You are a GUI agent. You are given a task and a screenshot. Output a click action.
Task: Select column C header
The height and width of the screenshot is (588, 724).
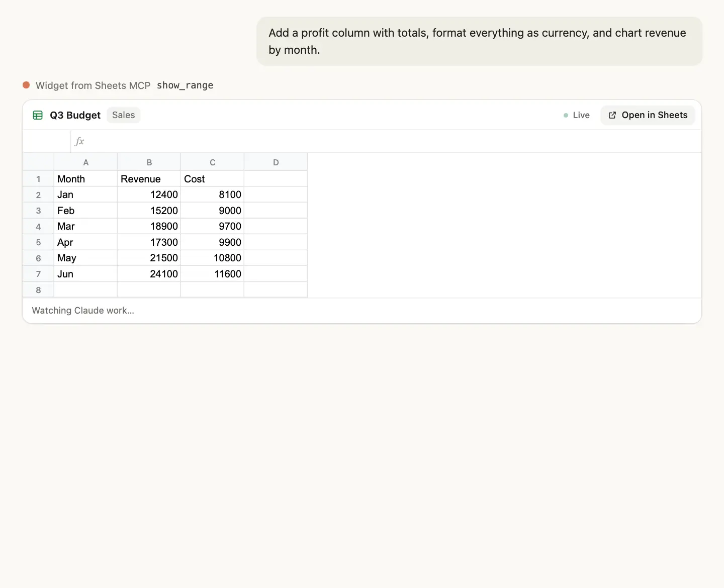pyautogui.click(x=213, y=162)
